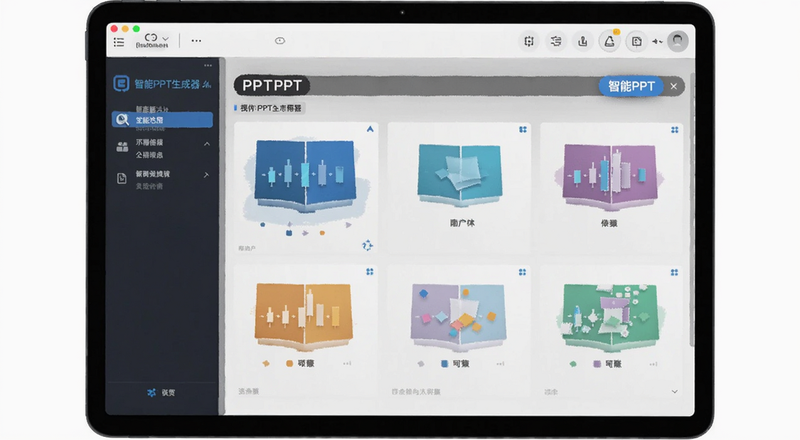Click the grid blocks icon in the sidebar

[x=122, y=148]
